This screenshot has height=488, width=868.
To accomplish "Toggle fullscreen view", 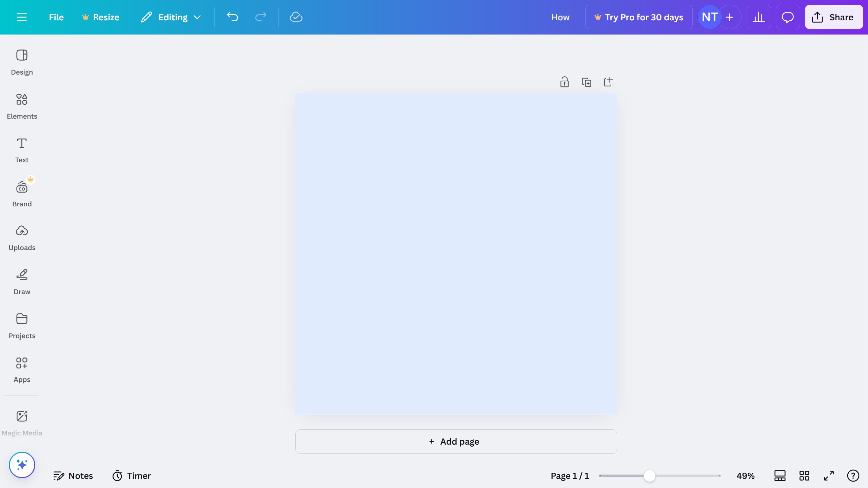I will click(x=828, y=475).
